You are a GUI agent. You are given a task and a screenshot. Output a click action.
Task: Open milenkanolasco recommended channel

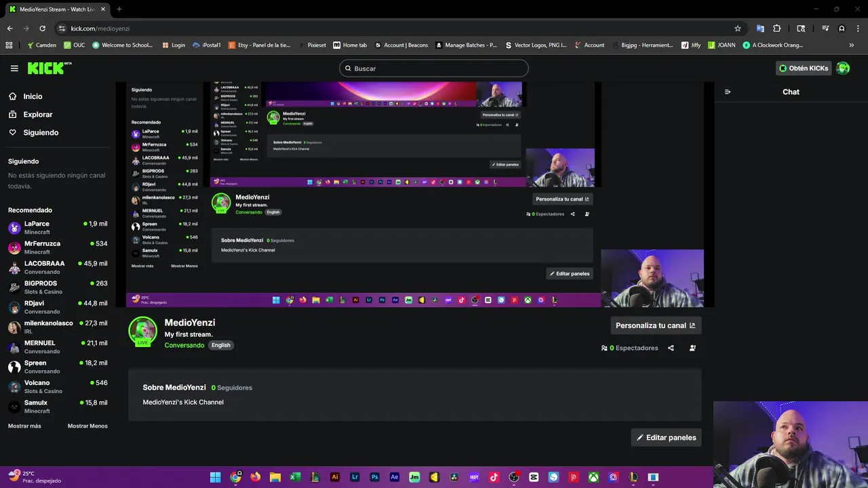point(58,327)
